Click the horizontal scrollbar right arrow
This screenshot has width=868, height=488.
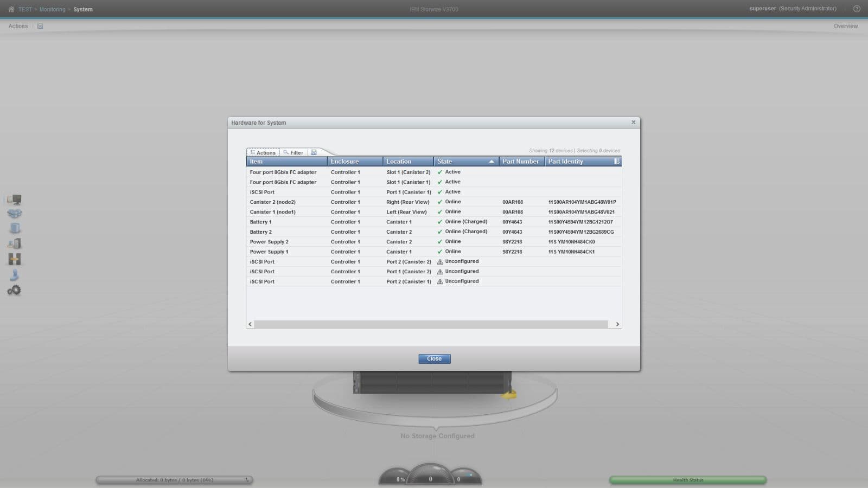coord(617,324)
